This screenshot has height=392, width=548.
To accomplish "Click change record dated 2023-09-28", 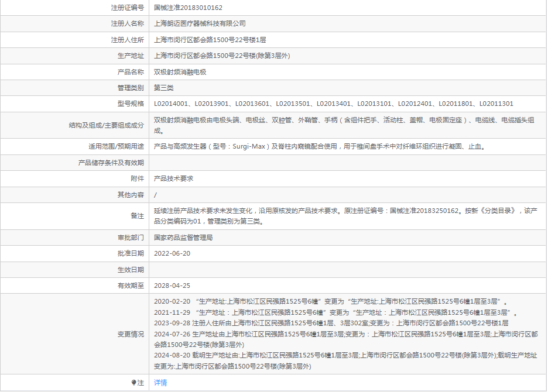I will click(331, 323).
